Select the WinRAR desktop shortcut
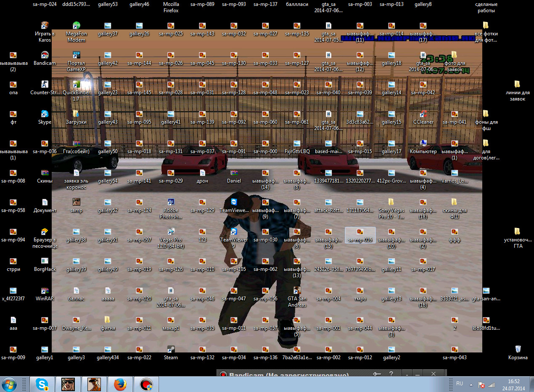 click(x=45, y=294)
